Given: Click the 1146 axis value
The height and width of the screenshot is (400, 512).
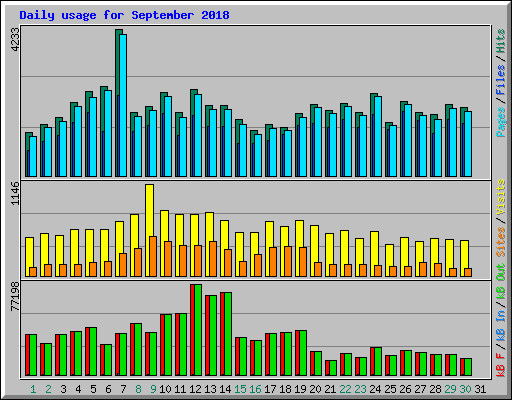Looking at the screenshot, I should (15, 193).
